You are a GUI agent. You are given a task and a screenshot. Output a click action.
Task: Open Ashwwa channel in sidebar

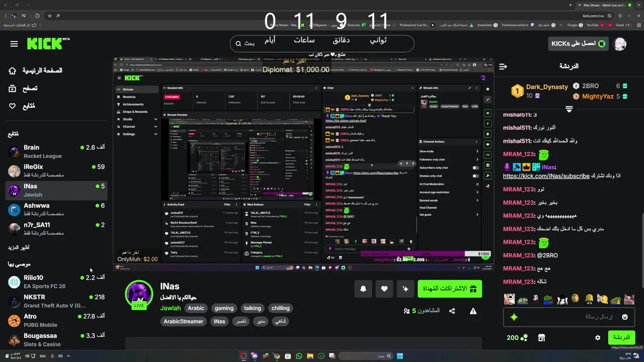click(x=56, y=210)
